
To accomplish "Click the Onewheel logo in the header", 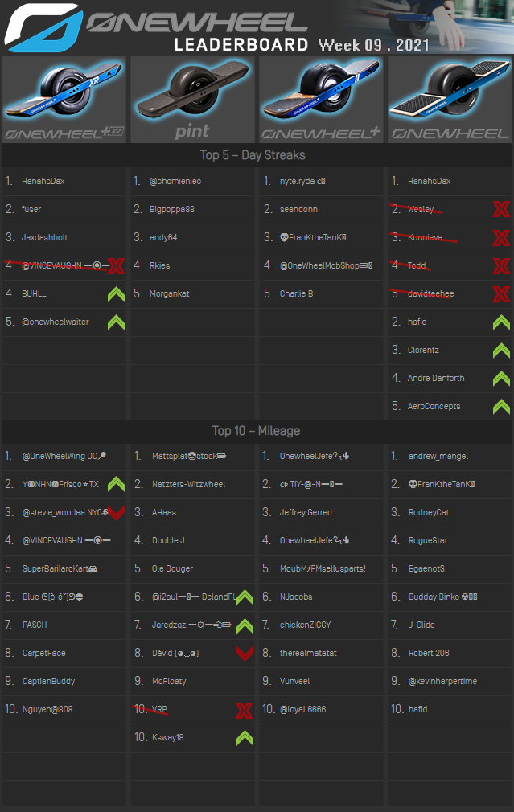I will [40, 26].
